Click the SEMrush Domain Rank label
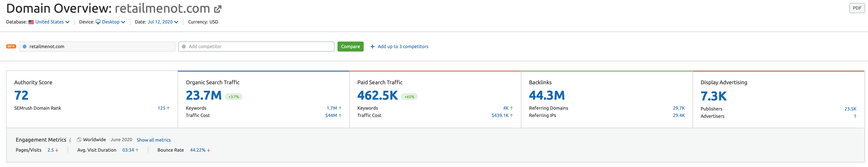 pyautogui.click(x=37, y=108)
